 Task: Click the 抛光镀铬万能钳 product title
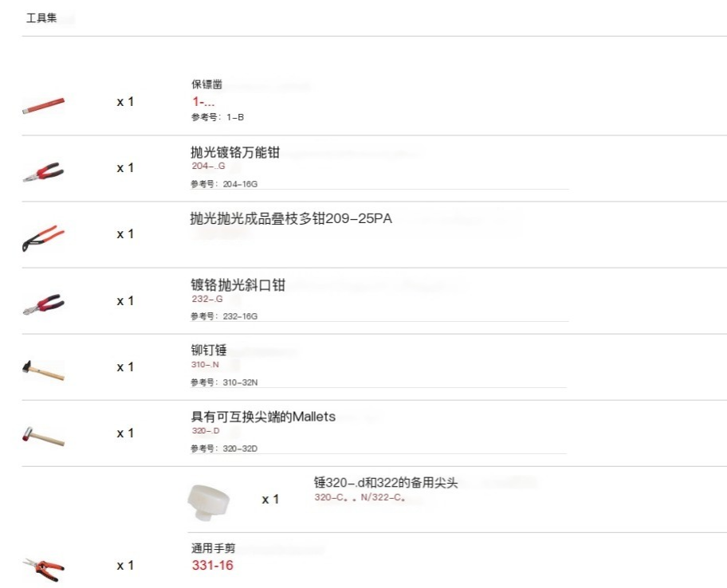tap(235, 152)
